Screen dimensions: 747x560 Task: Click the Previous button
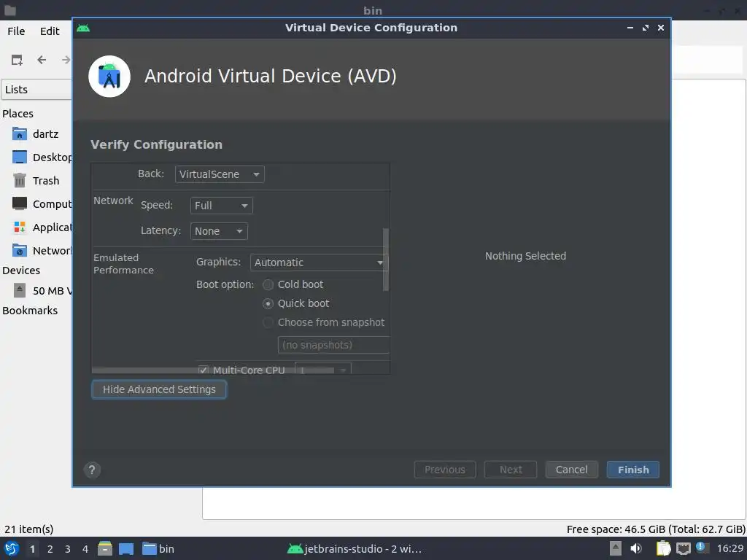(x=445, y=470)
